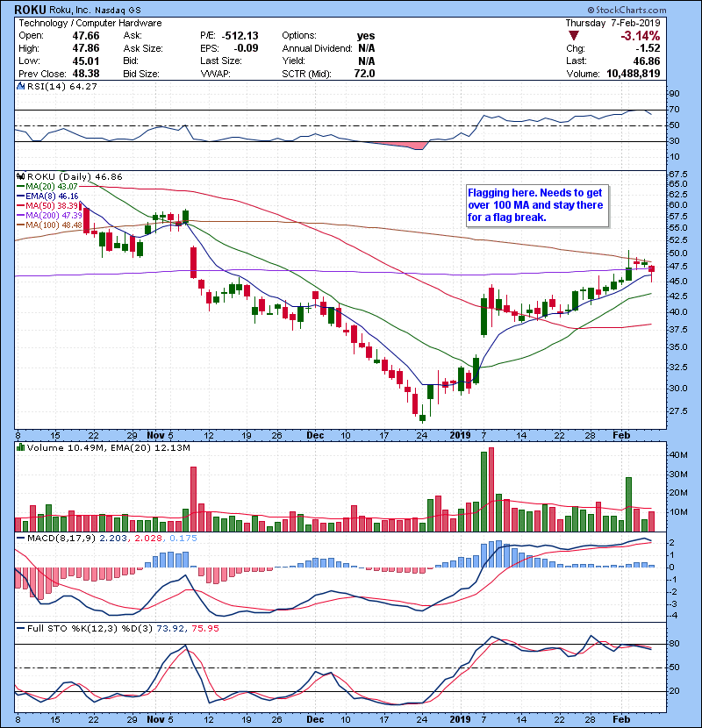Viewport: 702px width, 728px height.
Task: Click the Feb label at the bottom axis
Action: (621, 719)
